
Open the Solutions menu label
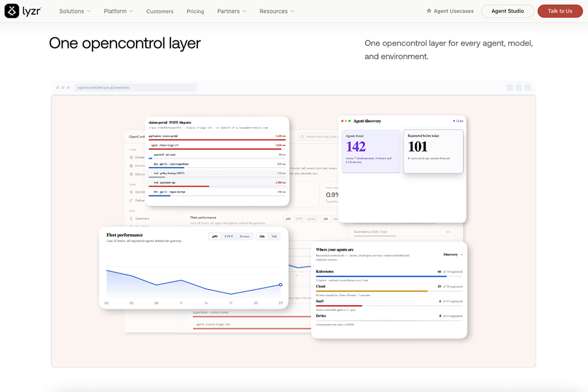[72, 11]
